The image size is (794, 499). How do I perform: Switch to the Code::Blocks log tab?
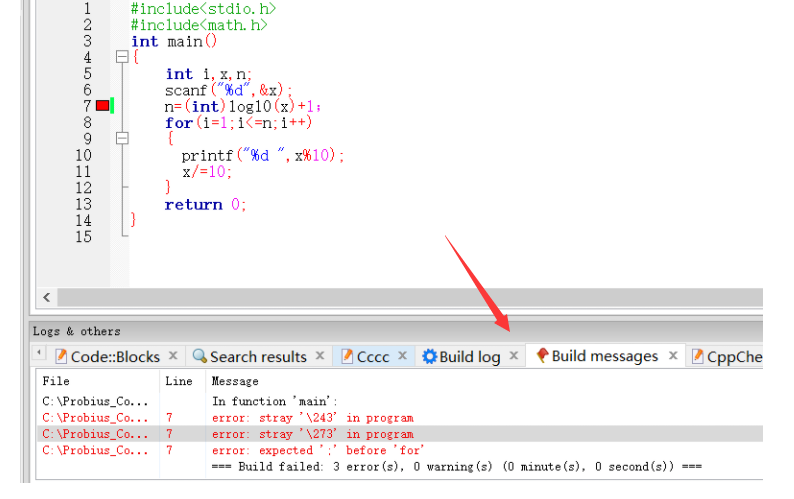point(115,357)
